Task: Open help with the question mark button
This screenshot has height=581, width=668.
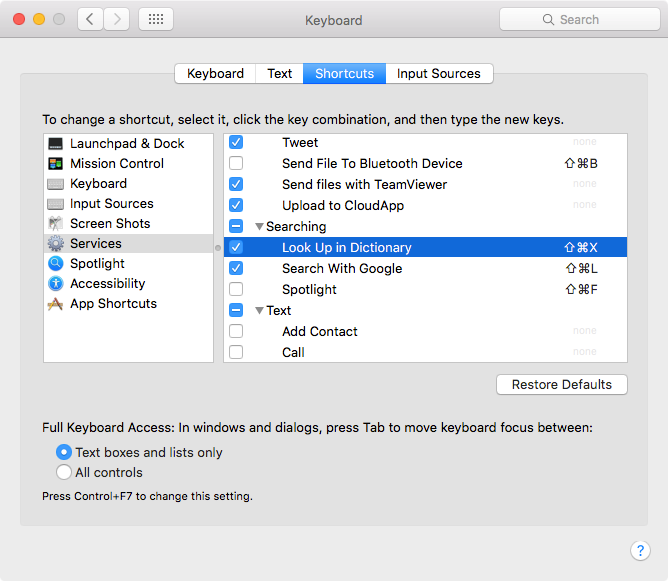Action: [640, 551]
